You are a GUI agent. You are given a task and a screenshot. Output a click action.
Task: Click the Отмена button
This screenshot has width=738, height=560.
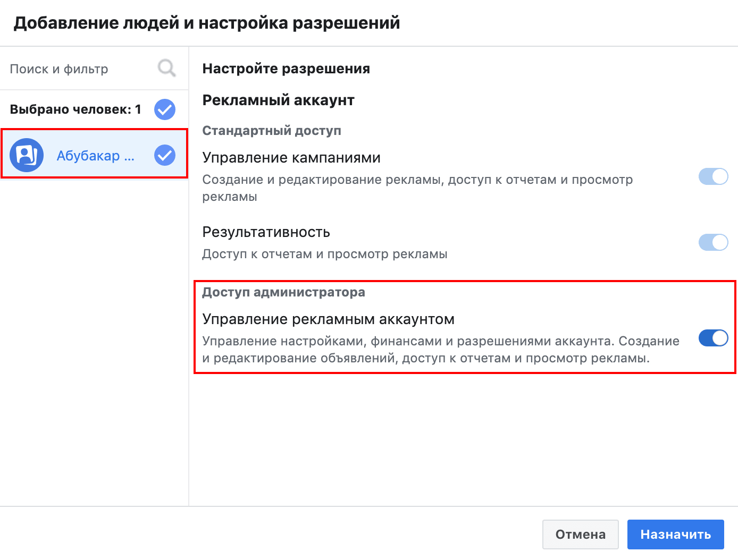[x=581, y=534]
